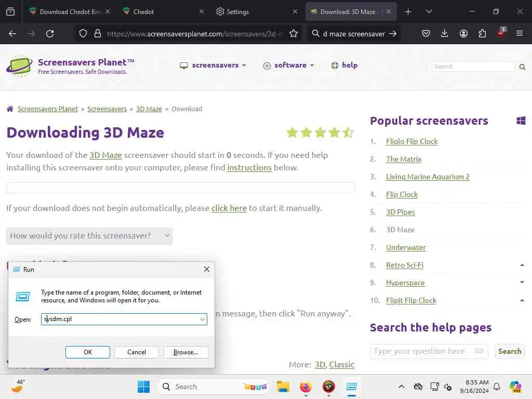Expand the screensavers navigation menu
This screenshot has width=532, height=399.
pyautogui.click(x=212, y=65)
